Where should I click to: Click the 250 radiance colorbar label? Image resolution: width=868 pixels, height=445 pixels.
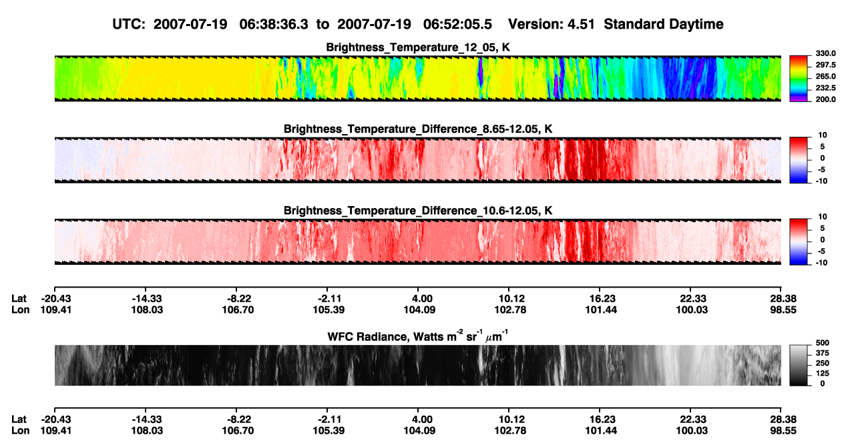(821, 363)
